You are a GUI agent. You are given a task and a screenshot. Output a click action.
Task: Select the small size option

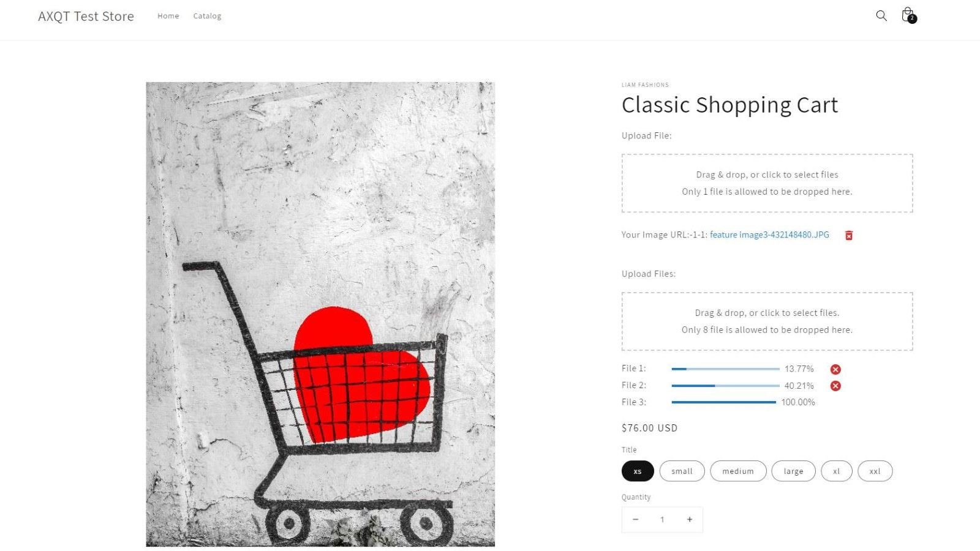682,471
